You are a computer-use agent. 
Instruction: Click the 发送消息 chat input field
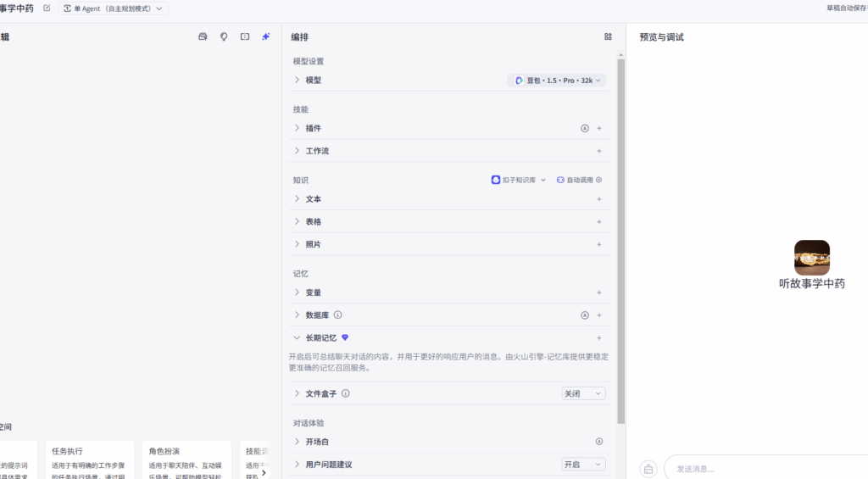pyautogui.click(x=763, y=469)
